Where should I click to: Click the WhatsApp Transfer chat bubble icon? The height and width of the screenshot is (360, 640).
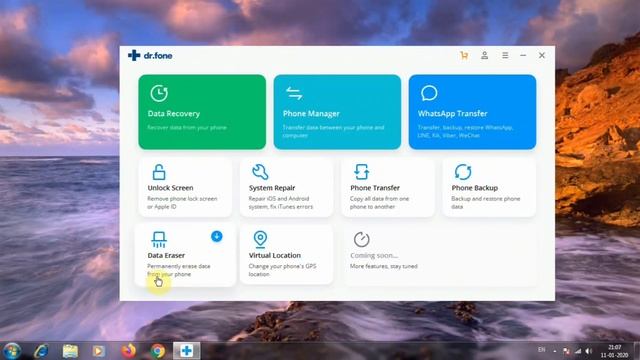[429, 93]
